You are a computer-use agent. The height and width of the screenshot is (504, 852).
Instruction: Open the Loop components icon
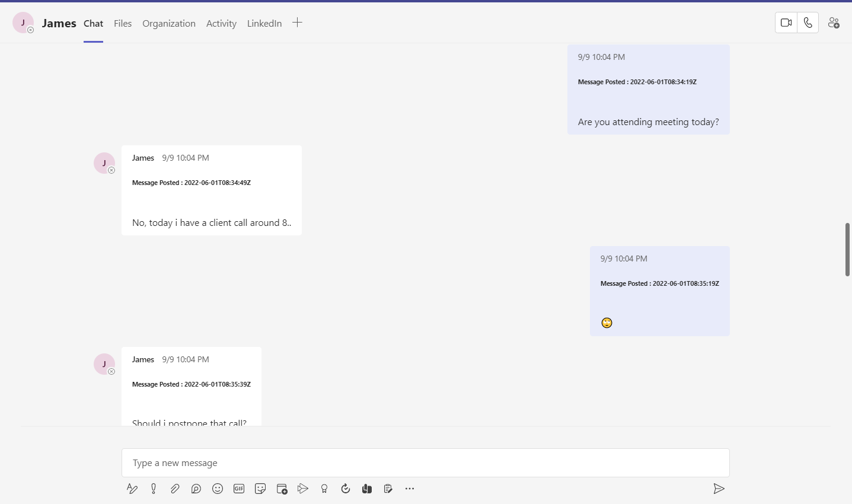click(x=196, y=489)
